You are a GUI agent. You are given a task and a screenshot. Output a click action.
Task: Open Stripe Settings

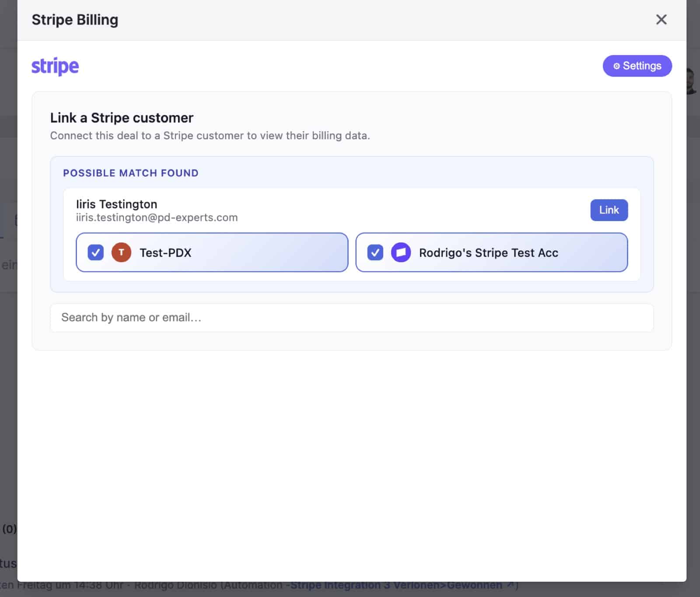pos(637,66)
